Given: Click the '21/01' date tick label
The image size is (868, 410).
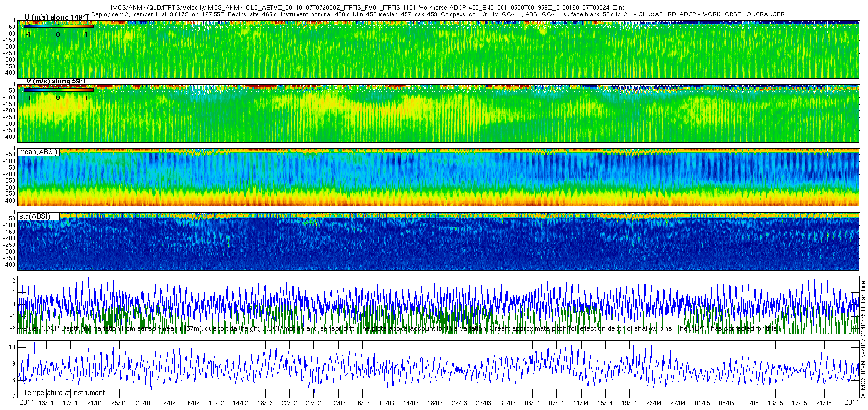Looking at the screenshot, I should pyautogui.click(x=95, y=403).
